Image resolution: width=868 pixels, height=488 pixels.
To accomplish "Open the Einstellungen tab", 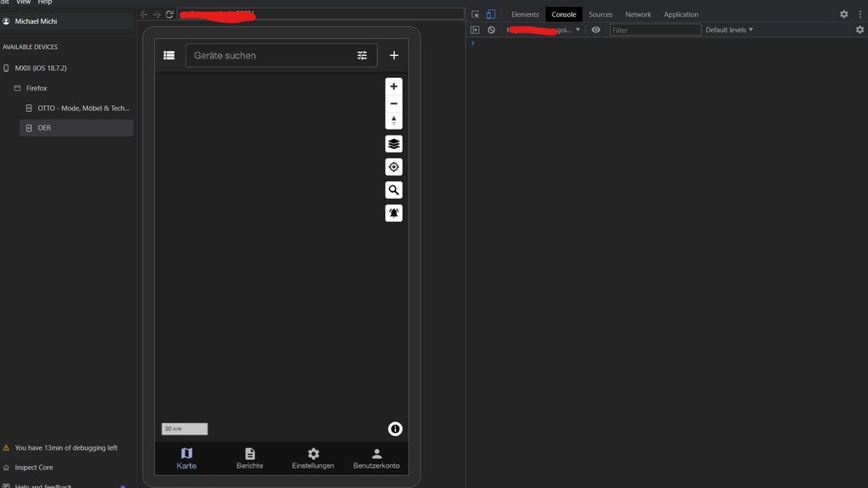I will 313,458.
